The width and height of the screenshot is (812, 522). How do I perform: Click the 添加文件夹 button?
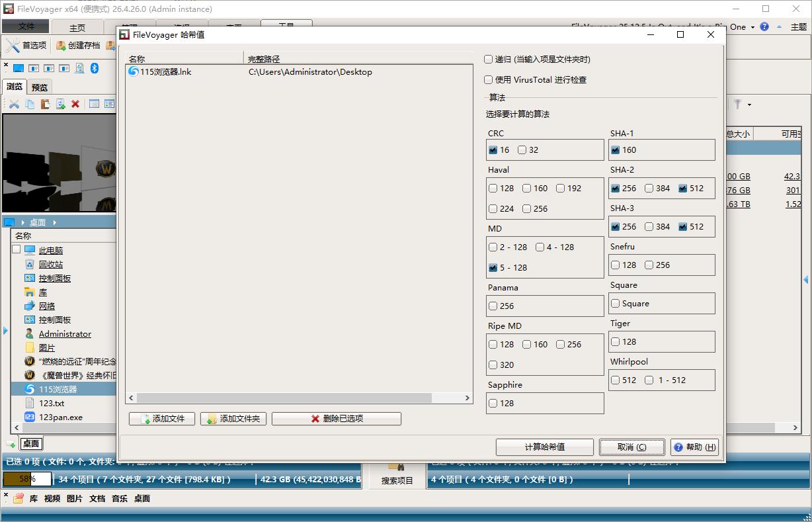pos(233,418)
